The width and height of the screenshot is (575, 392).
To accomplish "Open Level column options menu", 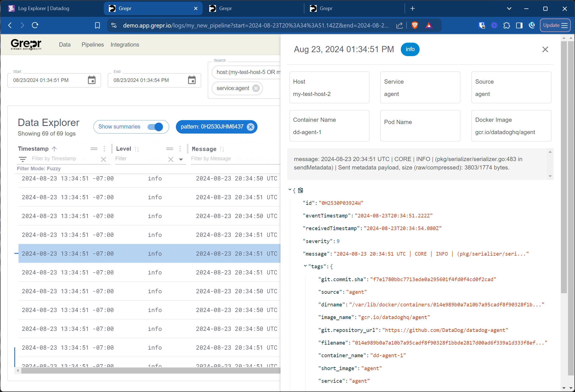I will [180, 149].
